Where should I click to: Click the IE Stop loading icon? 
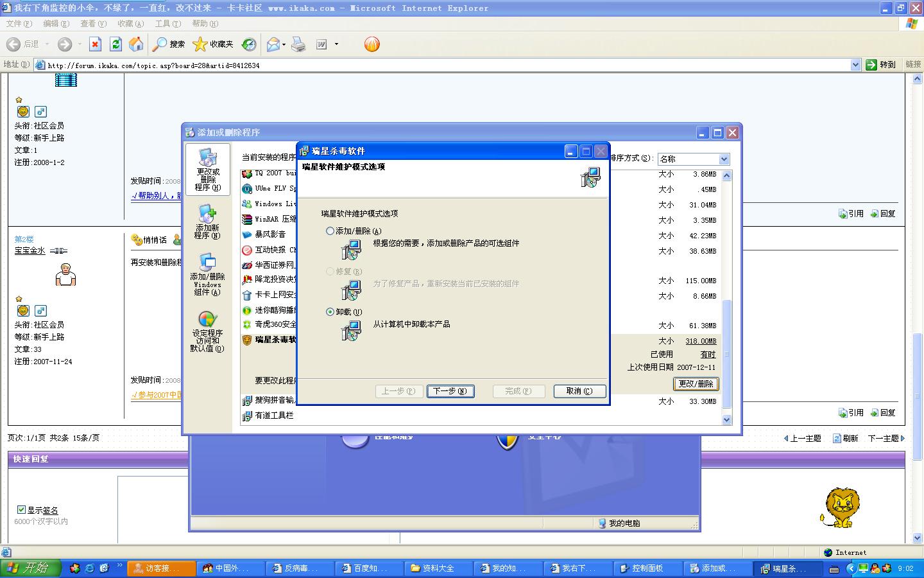coord(95,44)
